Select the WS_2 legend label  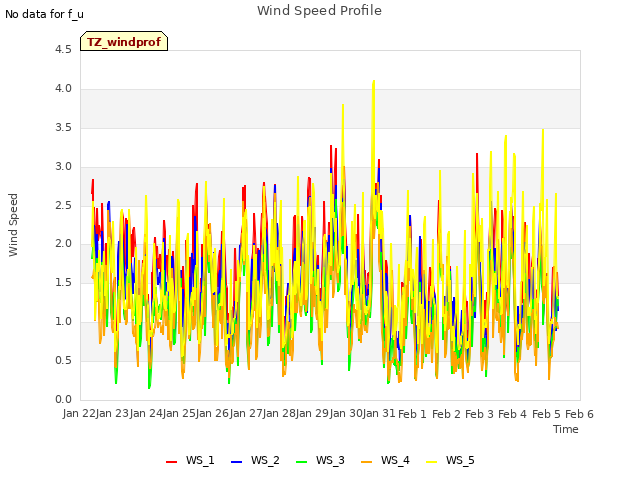tap(265, 460)
